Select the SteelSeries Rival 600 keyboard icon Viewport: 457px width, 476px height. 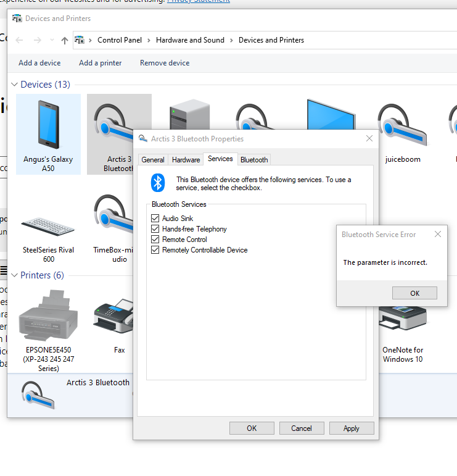pos(48,228)
